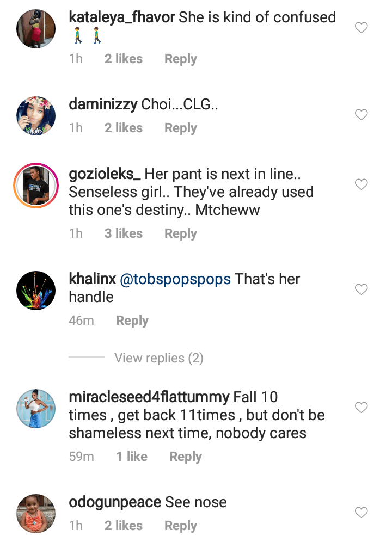The height and width of the screenshot is (536, 392).
Task: Reply to kataleya_fhavor's comment
Action: point(181,59)
